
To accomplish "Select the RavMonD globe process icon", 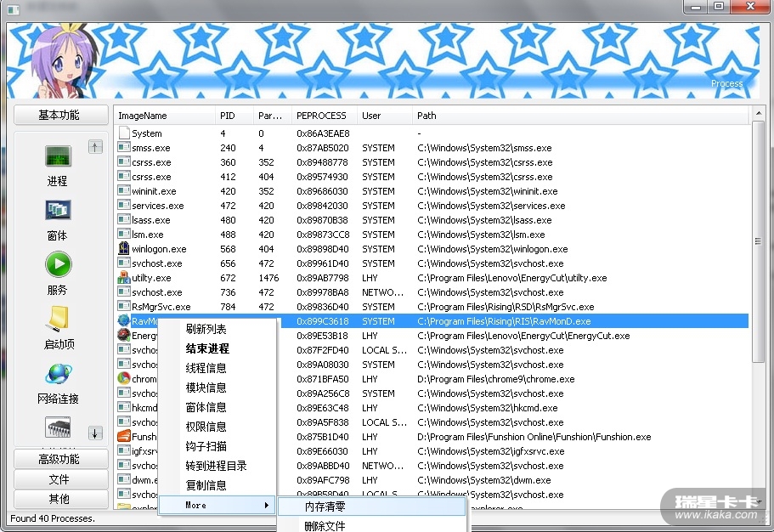I will click(124, 320).
